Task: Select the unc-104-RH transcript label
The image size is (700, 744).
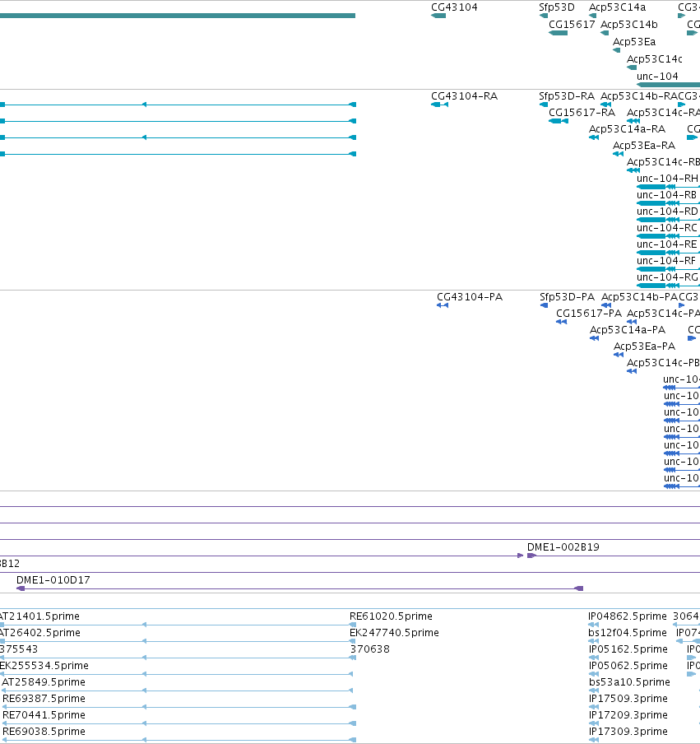Action: coord(667,179)
